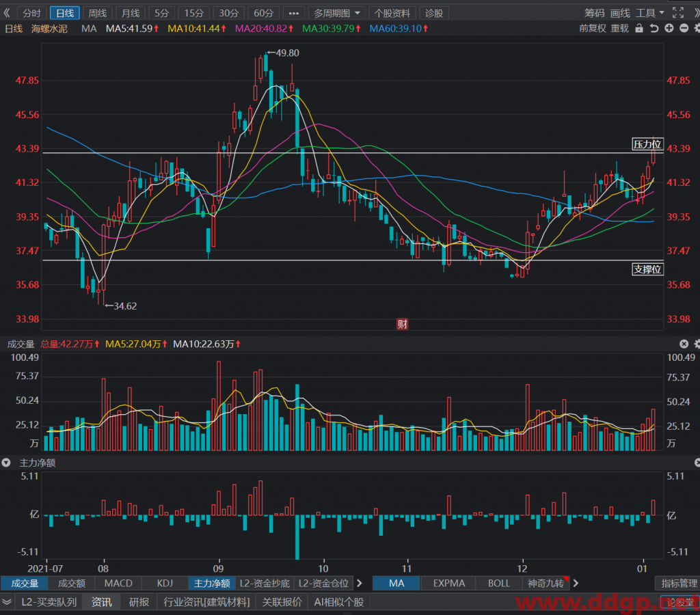
Task: Open 行业资讯[建筑材料] tab
Action: click(206, 602)
